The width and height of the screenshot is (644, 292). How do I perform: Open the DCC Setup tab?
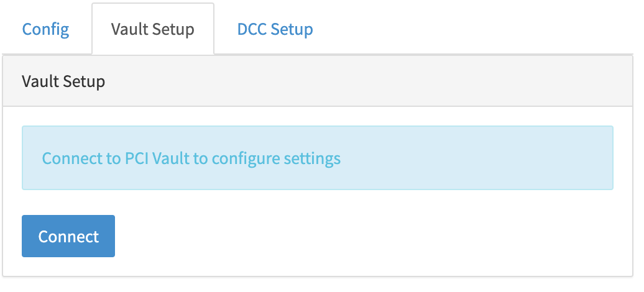pyautogui.click(x=275, y=29)
